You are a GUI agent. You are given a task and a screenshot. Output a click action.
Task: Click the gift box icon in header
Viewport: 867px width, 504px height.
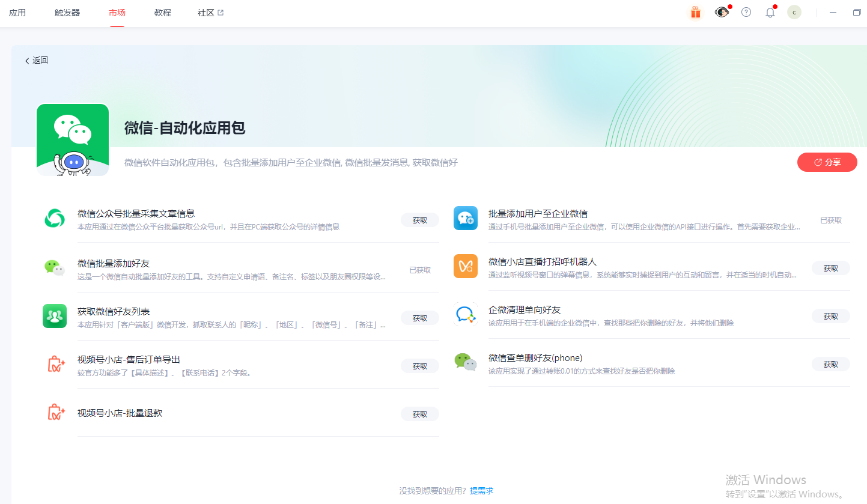[696, 12]
